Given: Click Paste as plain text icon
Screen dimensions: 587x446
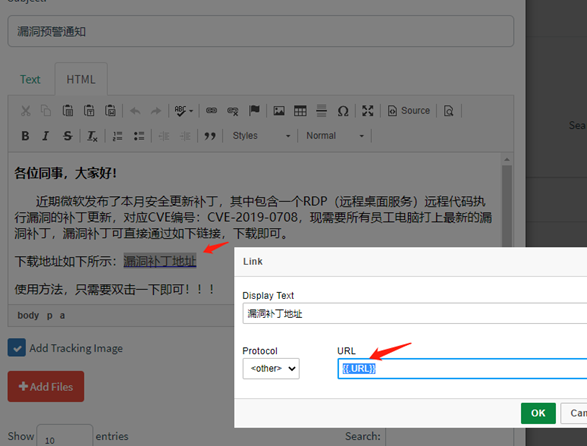Looking at the screenshot, I should tap(89, 111).
